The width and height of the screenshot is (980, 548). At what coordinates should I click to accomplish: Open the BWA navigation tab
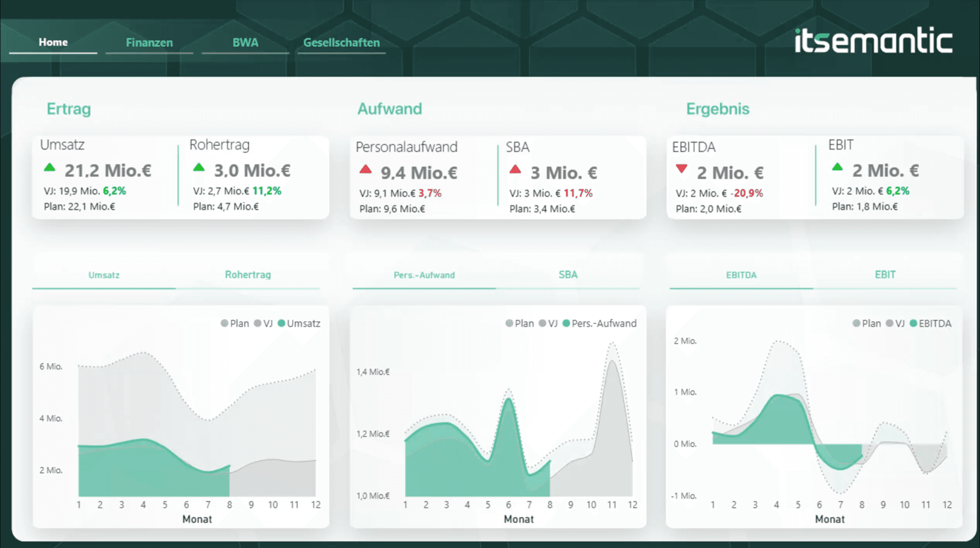pos(245,42)
